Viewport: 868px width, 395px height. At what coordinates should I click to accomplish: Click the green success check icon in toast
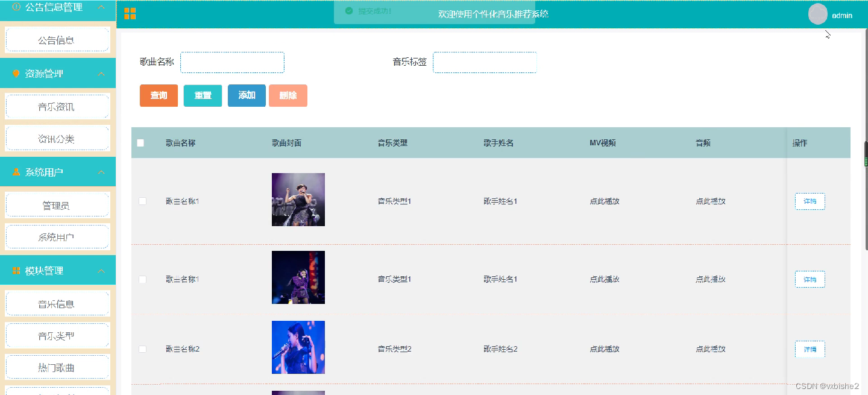(348, 11)
